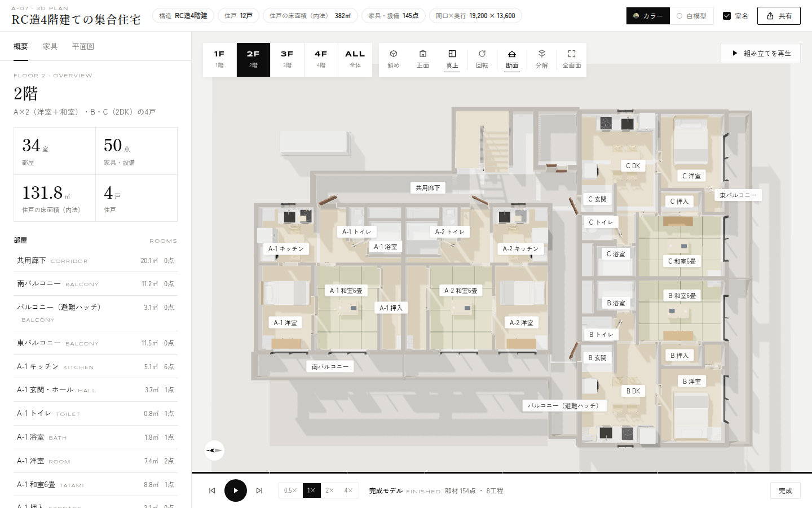Select the 白模型 white model mode

692,16
